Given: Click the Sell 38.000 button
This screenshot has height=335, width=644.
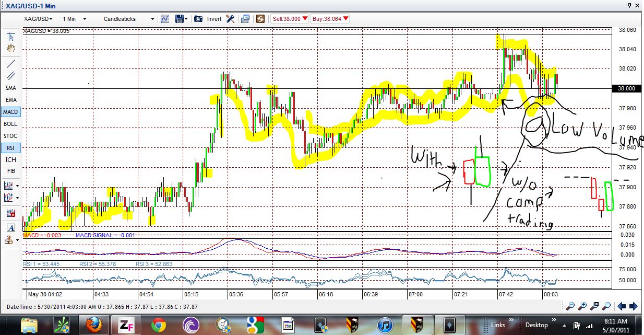Looking at the screenshot, I should 290,18.
